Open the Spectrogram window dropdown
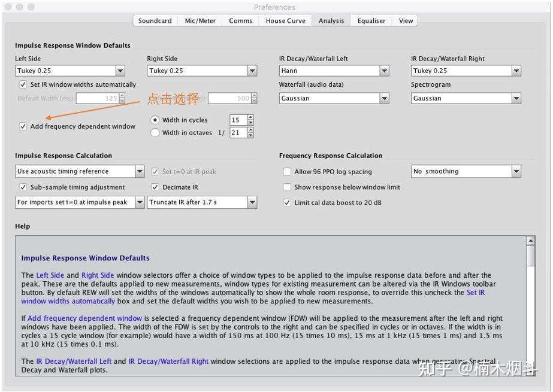Image resolution: width=553 pixels, height=392 pixels. point(466,98)
